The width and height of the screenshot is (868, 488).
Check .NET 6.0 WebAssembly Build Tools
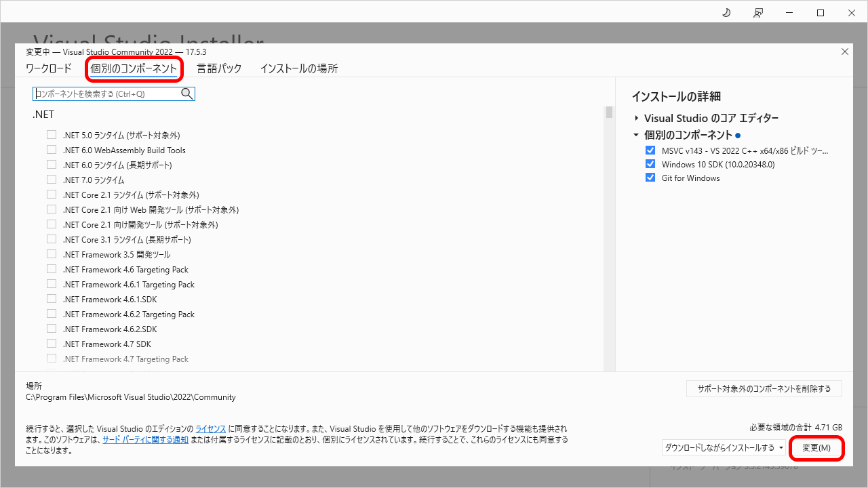(x=52, y=150)
